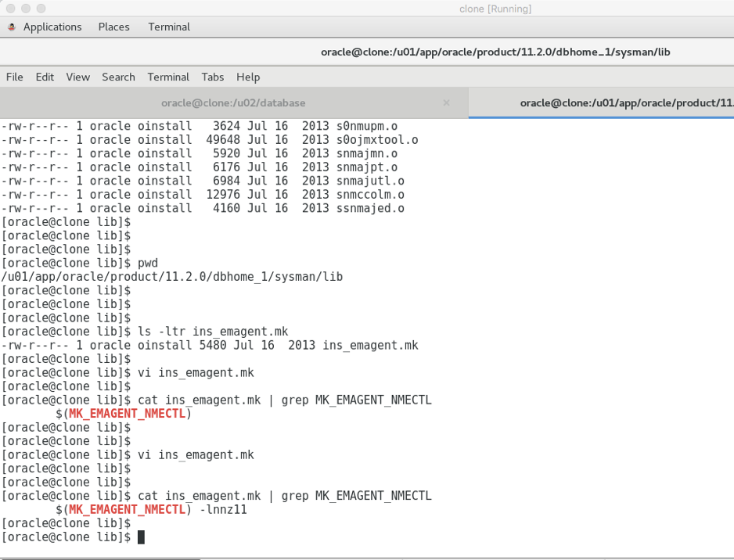
Task: Open the Edit menu
Action: [x=45, y=77]
